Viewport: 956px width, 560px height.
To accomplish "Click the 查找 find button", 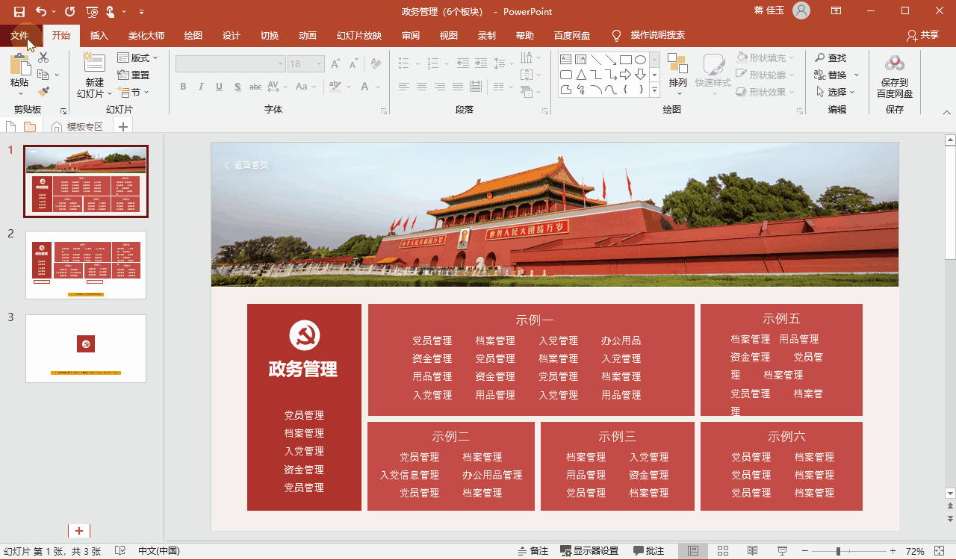I will tap(831, 57).
